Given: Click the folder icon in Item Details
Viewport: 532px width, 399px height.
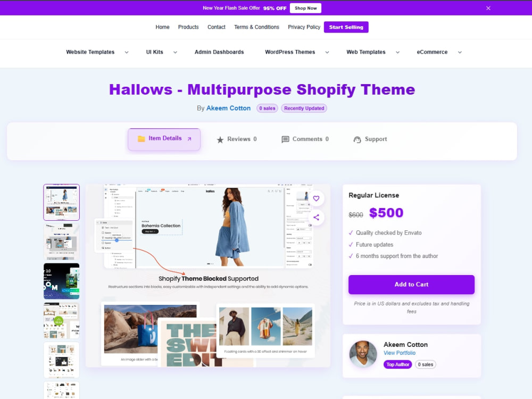Looking at the screenshot, I should click(x=141, y=138).
